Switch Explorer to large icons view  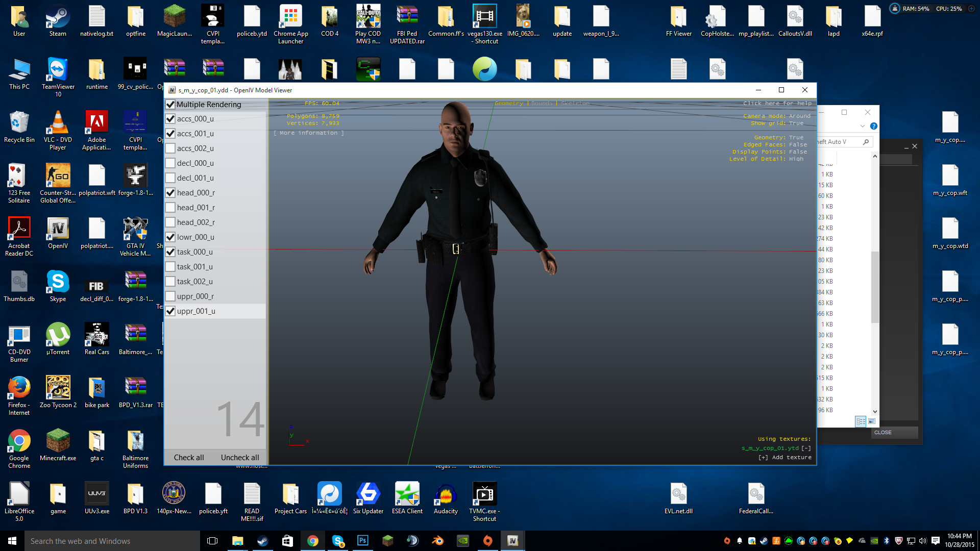pos(872,421)
